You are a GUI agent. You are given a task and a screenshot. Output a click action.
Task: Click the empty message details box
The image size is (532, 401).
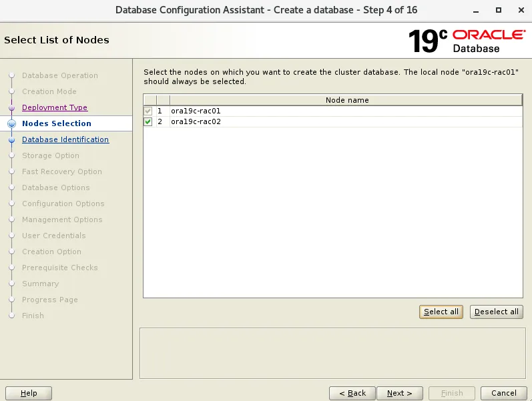point(332,353)
